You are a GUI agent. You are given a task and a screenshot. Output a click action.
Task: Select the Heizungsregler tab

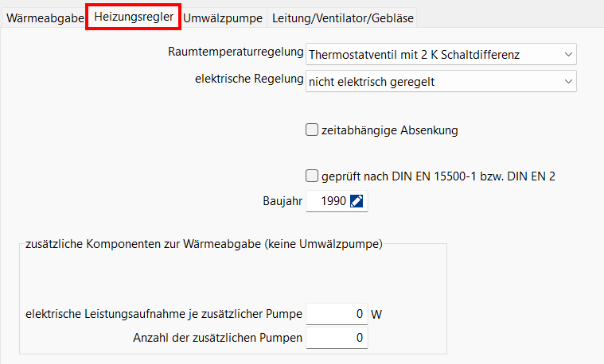coord(133,16)
